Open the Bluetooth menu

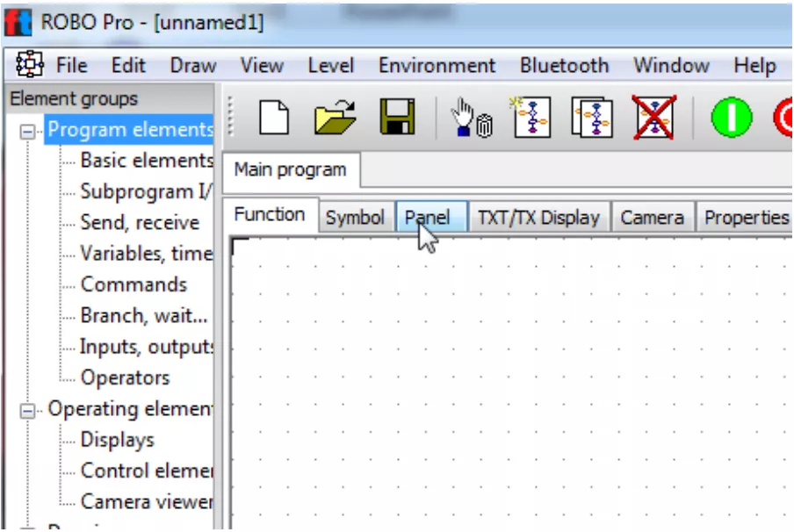[564, 65]
